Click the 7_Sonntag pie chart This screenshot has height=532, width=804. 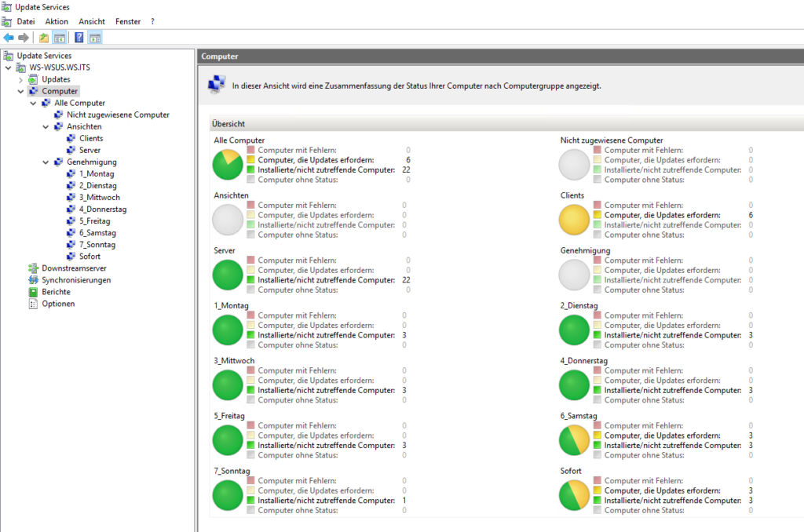[x=228, y=496]
